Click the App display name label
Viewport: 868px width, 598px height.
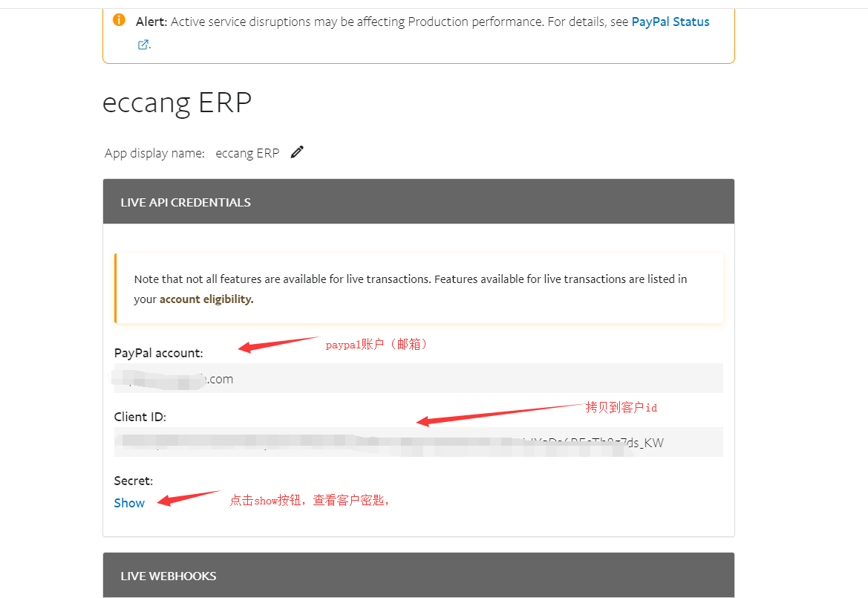pyautogui.click(x=154, y=153)
